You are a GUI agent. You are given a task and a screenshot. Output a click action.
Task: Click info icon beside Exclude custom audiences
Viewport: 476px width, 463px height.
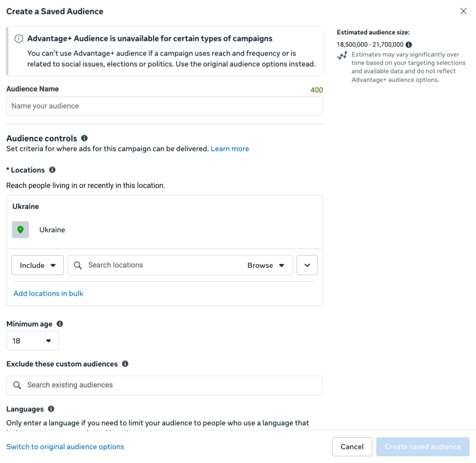125,364
